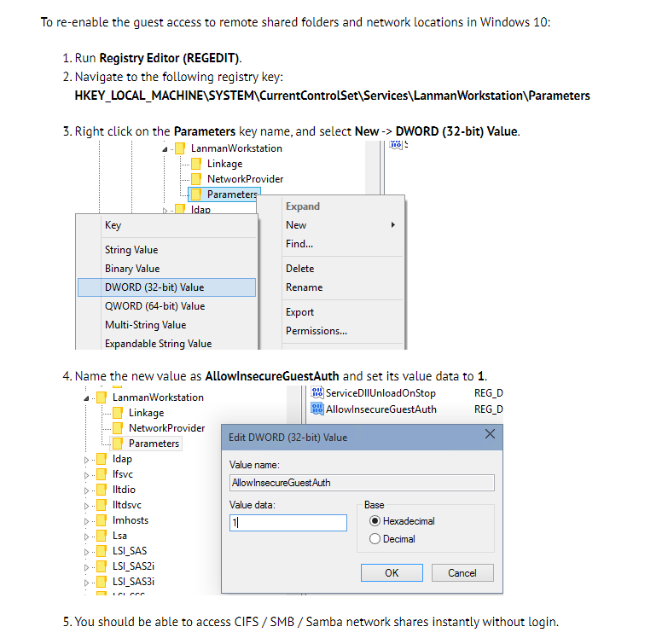The width and height of the screenshot is (668, 644).
Task: Select the LanmanWorkstation label in upper tree
Action: click(x=236, y=148)
